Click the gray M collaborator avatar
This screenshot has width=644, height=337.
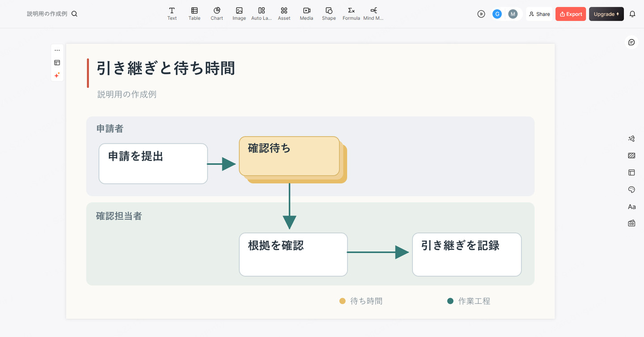coord(513,14)
